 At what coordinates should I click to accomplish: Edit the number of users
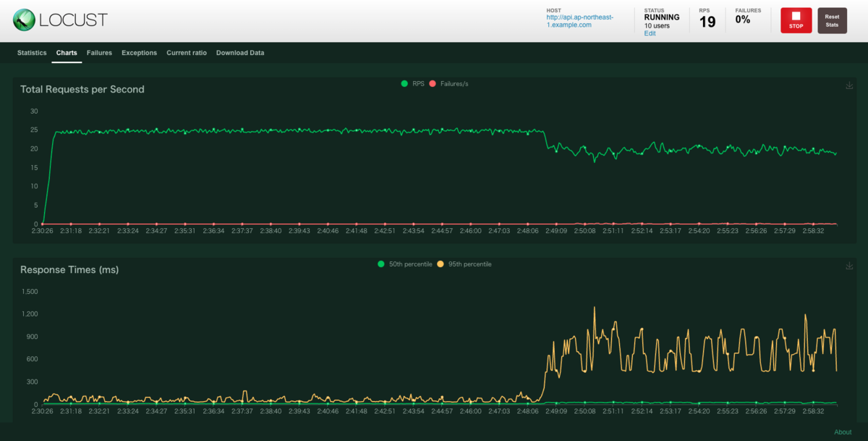(x=650, y=33)
